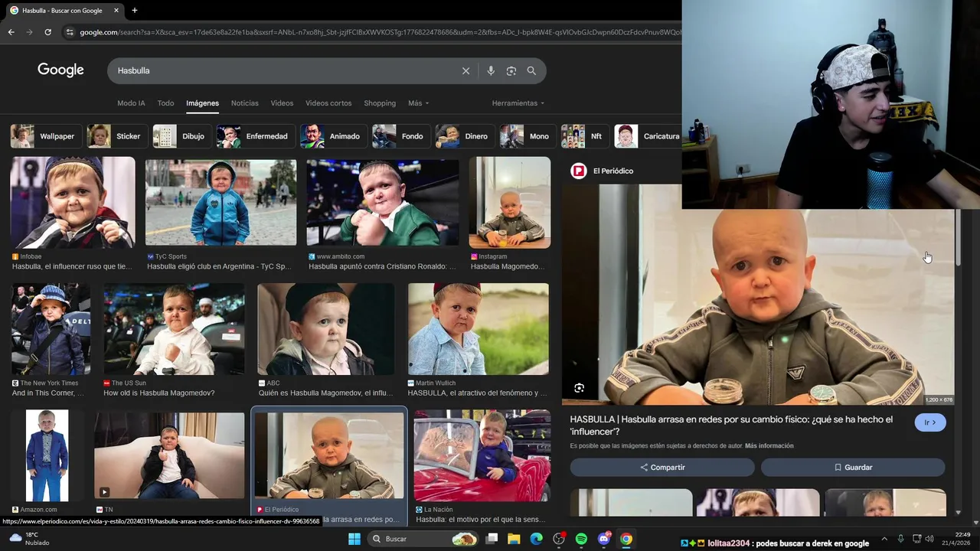This screenshot has height=551, width=980.
Task: Switch to Chrome in taskbar
Action: (x=626, y=539)
